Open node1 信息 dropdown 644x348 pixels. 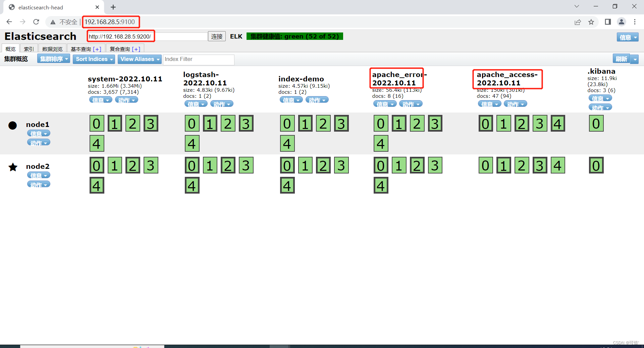39,133
